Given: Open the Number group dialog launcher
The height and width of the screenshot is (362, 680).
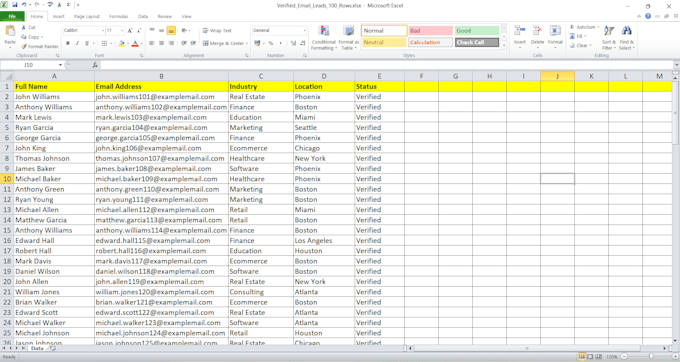Looking at the screenshot, I should click(x=304, y=56).
